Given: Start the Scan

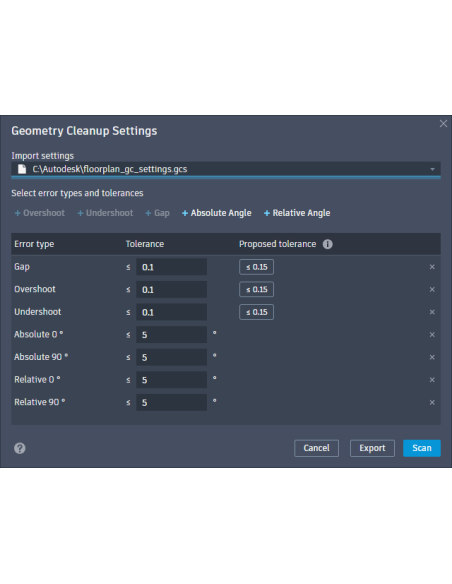Looking at the screenshot, I should pyautogui.click(x=422, y=448).
